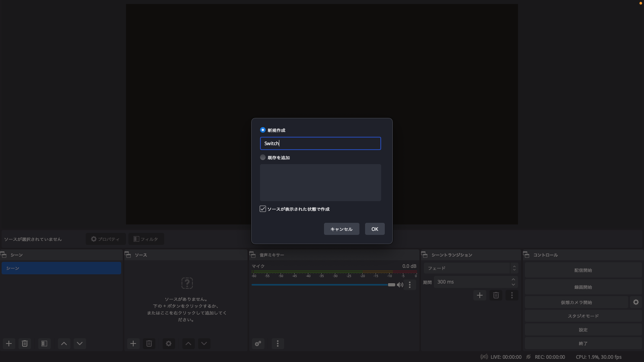Select the シーン item in scenes list
Screen dimensions: 644x362
pos(61,268)
